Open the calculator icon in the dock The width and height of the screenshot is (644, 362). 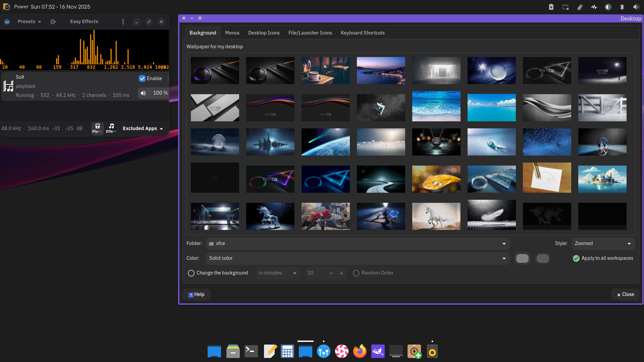point(287,351)
